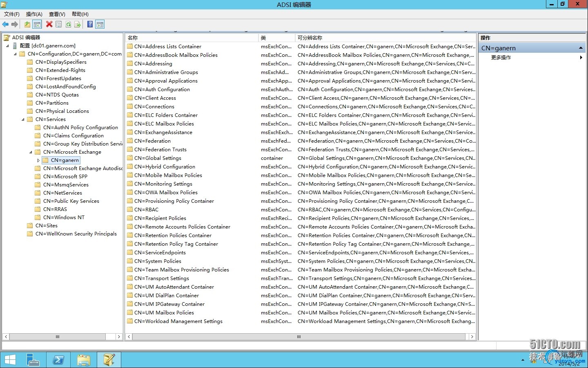Click right arrow of tree pane scrollbar

[119, 337]
